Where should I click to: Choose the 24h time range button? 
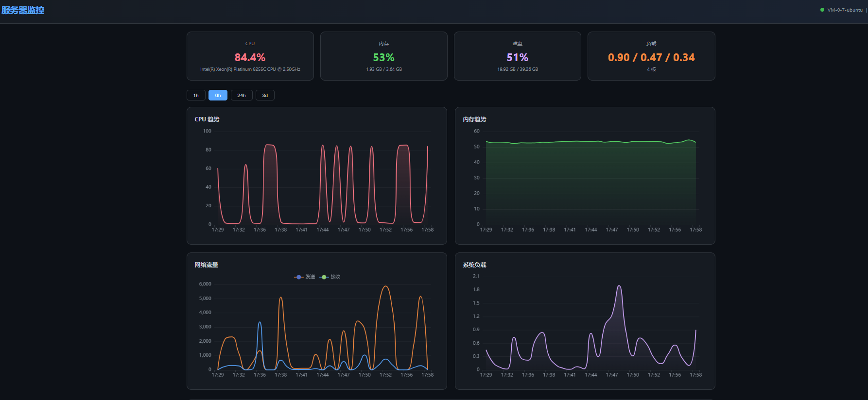click(242, 95)
